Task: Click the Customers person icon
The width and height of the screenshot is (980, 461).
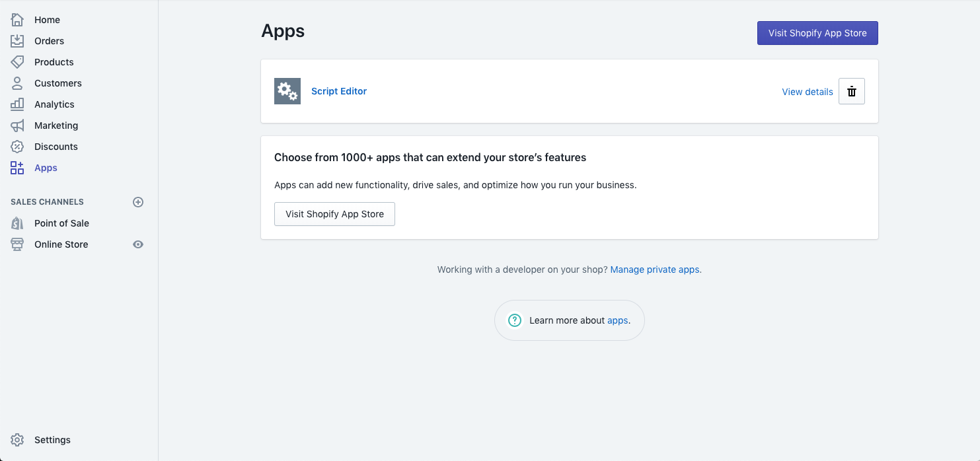Action: (x=17, y=83)
